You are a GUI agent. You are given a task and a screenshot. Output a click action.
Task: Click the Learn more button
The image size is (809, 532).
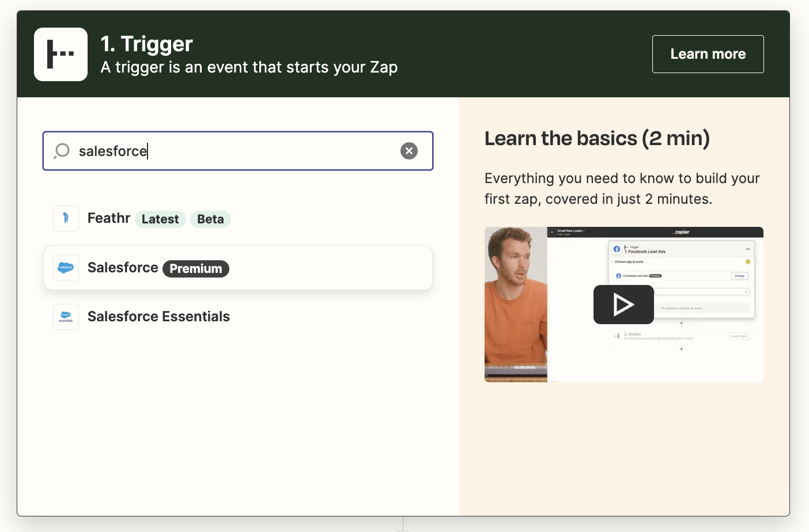point(708,54)
